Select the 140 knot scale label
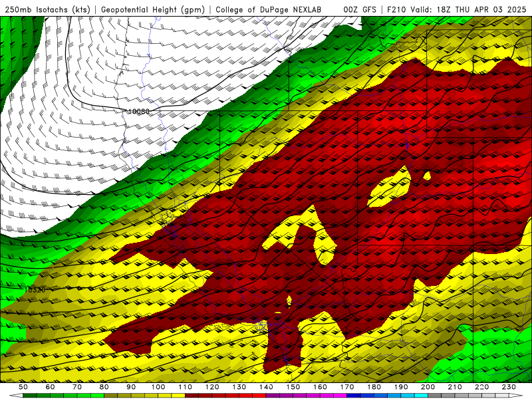This screenshot has height=399, width=532. [266, 387]
